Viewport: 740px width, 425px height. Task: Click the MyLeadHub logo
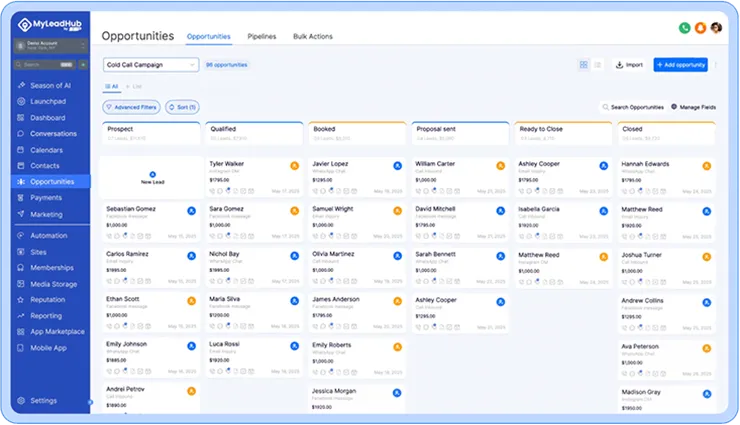[50, 25]
